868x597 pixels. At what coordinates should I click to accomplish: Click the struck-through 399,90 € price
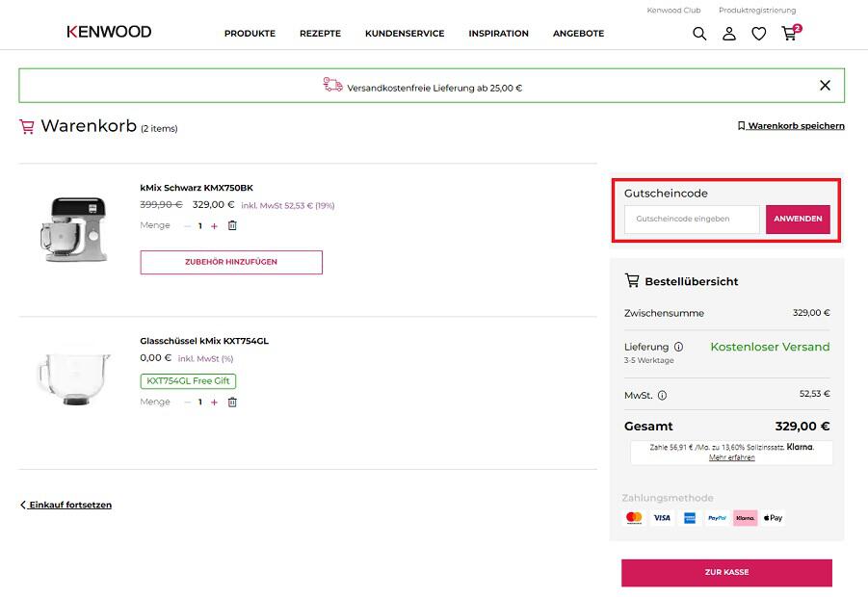point(161,205)
